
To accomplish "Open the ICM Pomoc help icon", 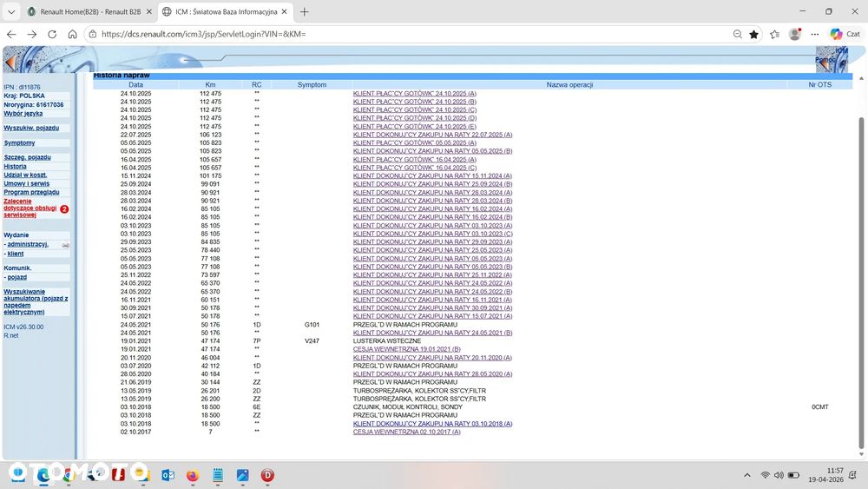I will click(x=832, y=59).
